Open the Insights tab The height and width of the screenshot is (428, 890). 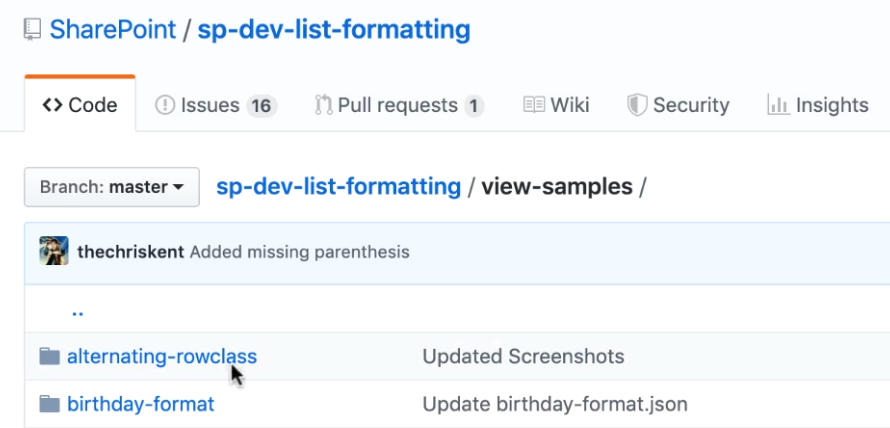pos(818,105)
